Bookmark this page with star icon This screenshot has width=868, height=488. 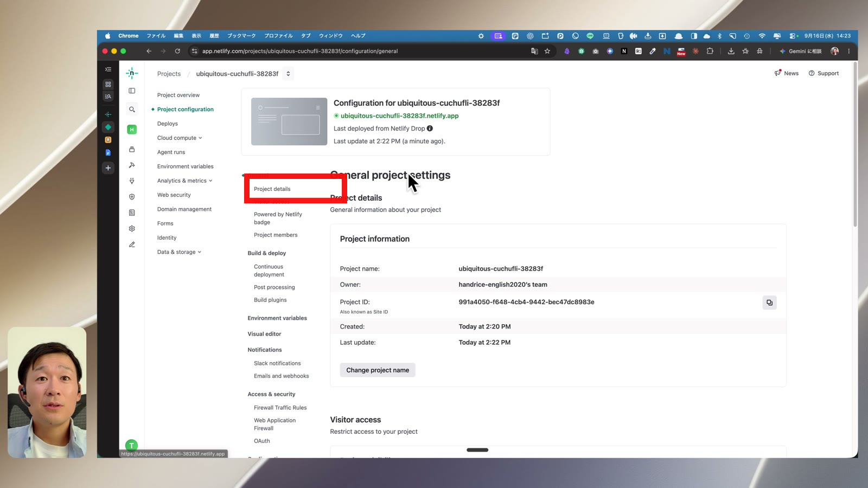click(x=547, y=51)
